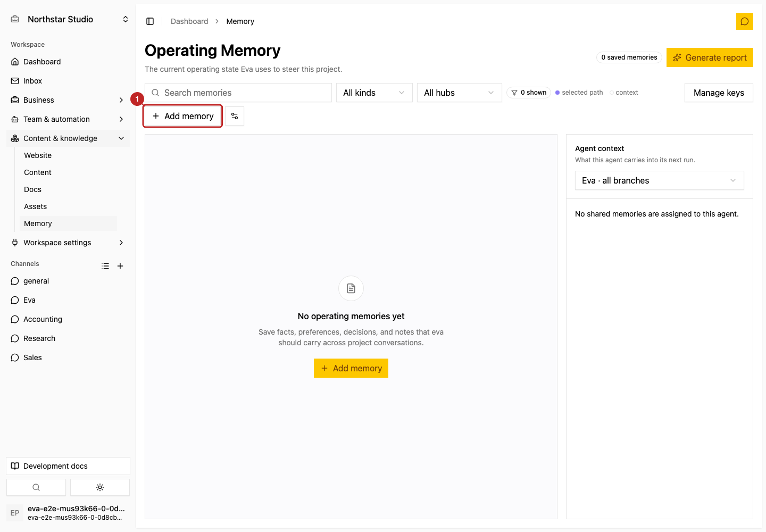Click the Business briefcase icon
This screenshot has height=532, width=766.
coord(15,100)
